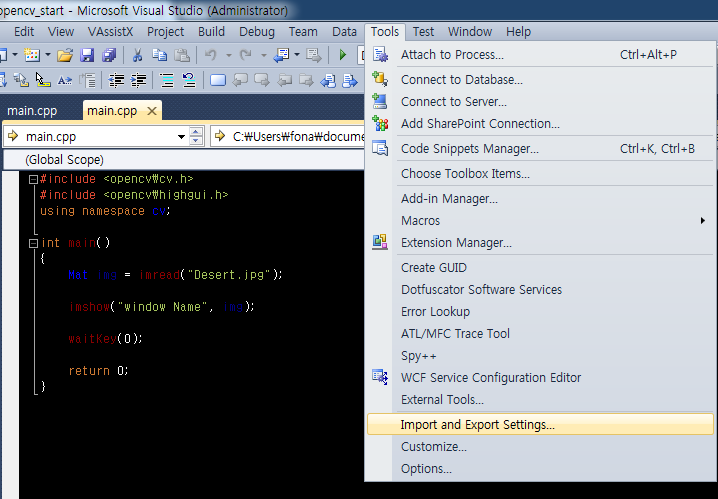Open the VAssistX menu
The height and width of the screenshot is (499, 718).
tap(110, 32)
